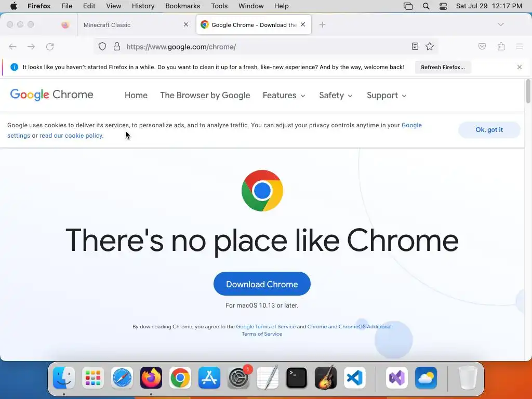Open TextEdit from the Dock
The image size is (532, 399).
[268, 378]
